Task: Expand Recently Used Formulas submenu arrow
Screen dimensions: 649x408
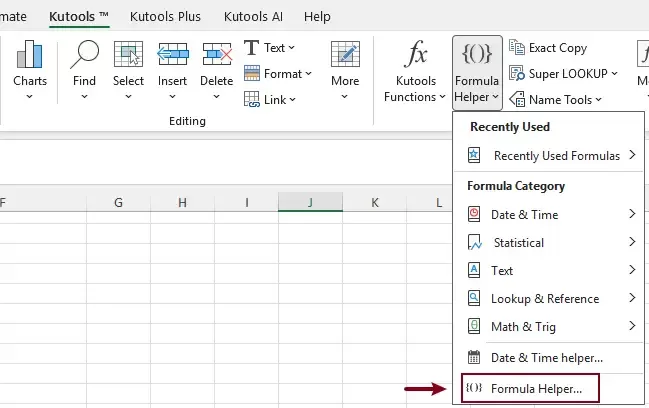Action: (x=632, y=155)
